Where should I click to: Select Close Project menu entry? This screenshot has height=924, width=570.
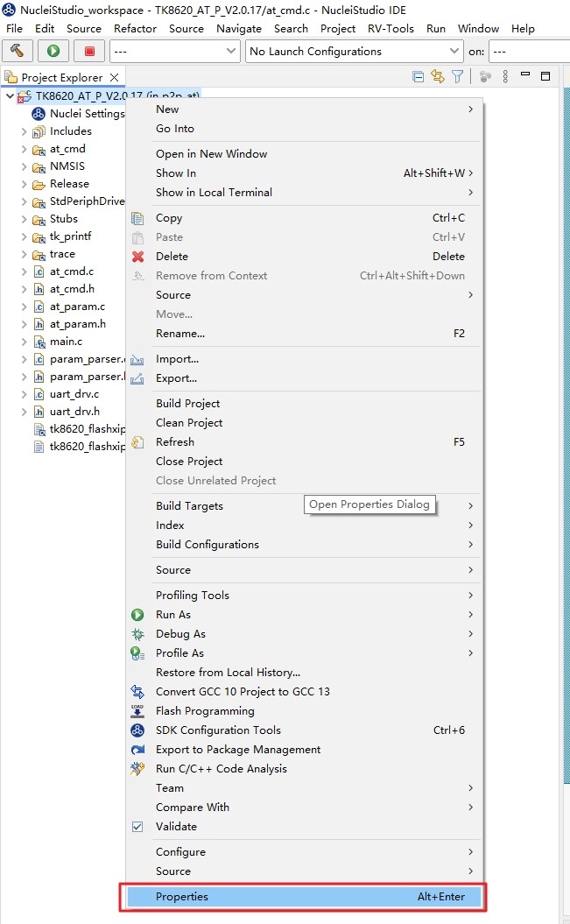pos(305,461)
